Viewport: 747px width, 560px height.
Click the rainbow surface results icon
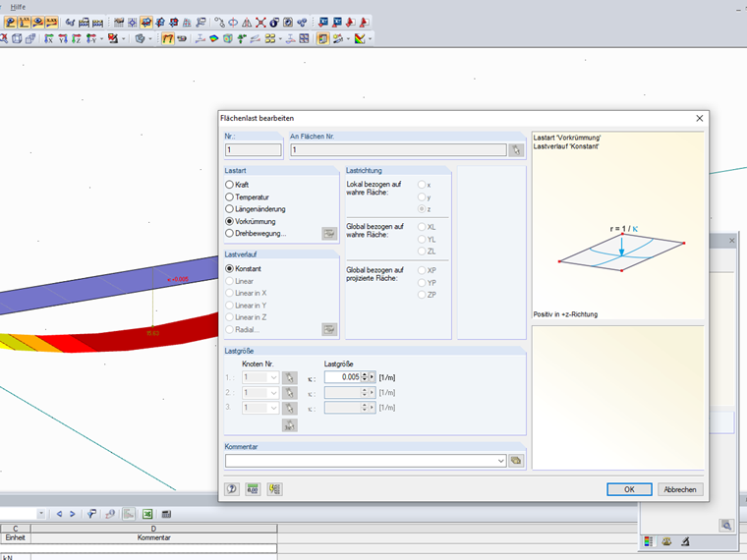point(214,38)
